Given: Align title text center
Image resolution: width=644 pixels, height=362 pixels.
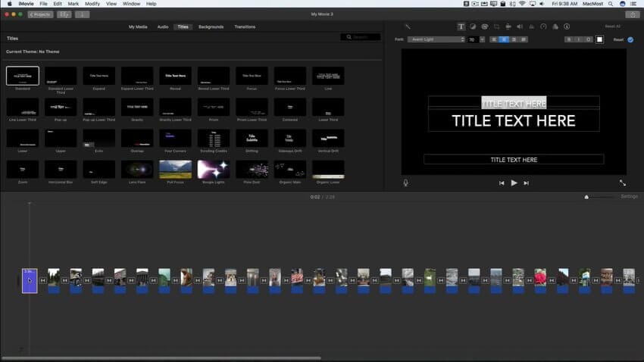Looking at the screenshot, I should pos(504,39).
